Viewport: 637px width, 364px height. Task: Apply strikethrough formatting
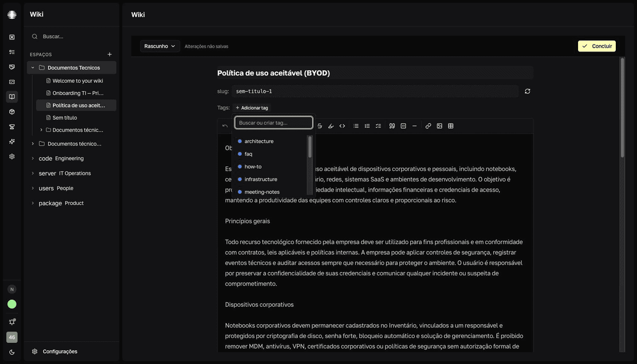(x=320, y=126)
